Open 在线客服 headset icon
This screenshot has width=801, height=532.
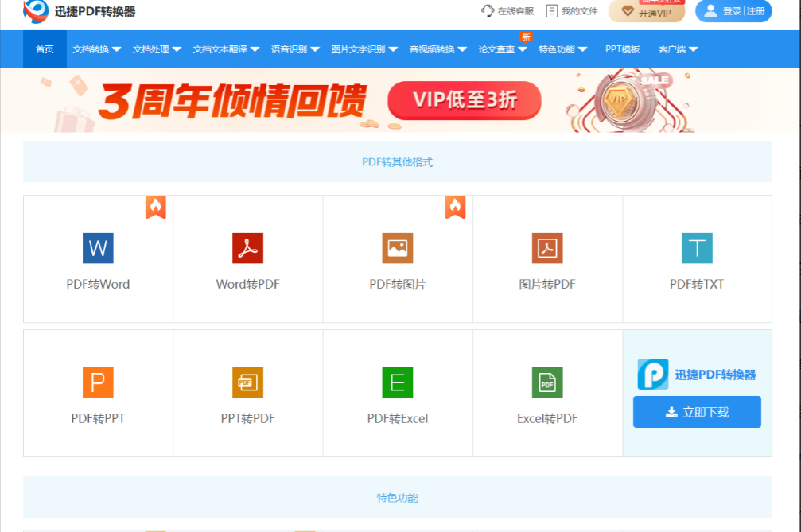click(x=488, y=10)
